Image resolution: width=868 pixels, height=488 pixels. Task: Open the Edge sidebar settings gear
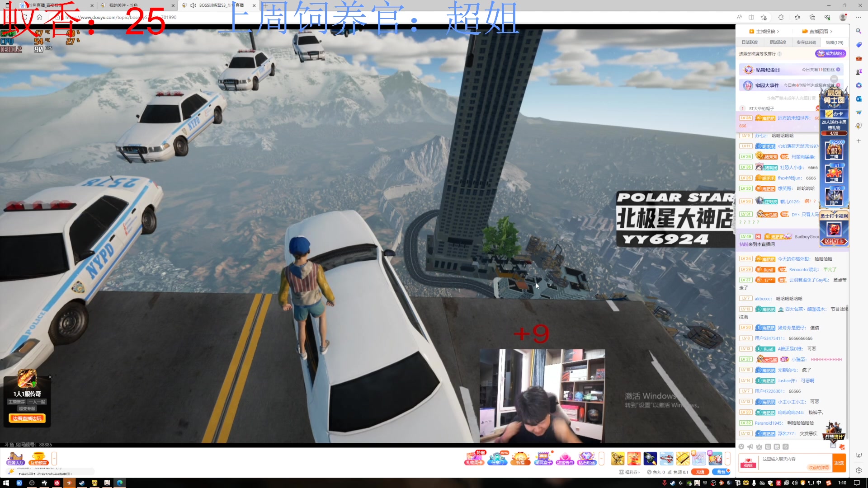click(x=859, y=470)
